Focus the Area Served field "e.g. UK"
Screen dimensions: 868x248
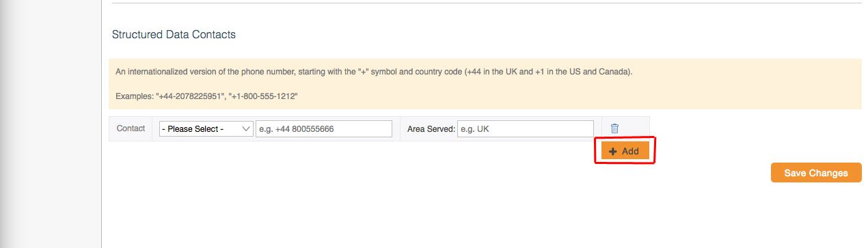click(525, 128)
